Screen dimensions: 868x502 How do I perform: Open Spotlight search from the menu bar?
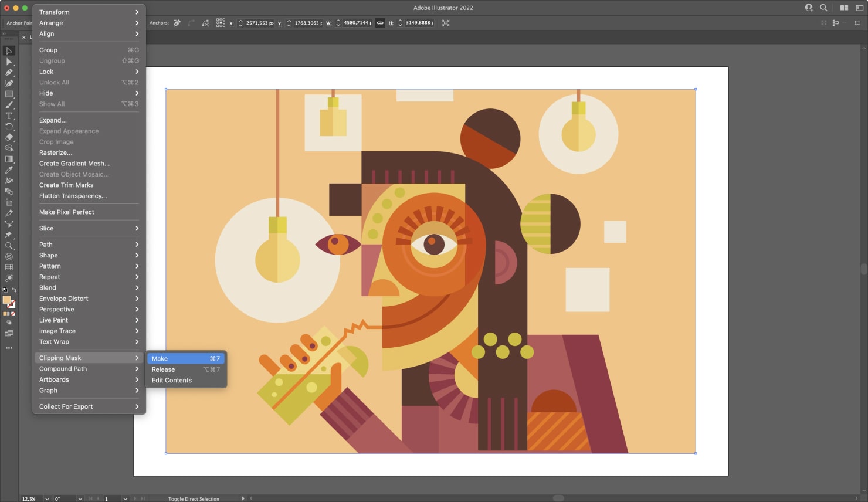823,8
